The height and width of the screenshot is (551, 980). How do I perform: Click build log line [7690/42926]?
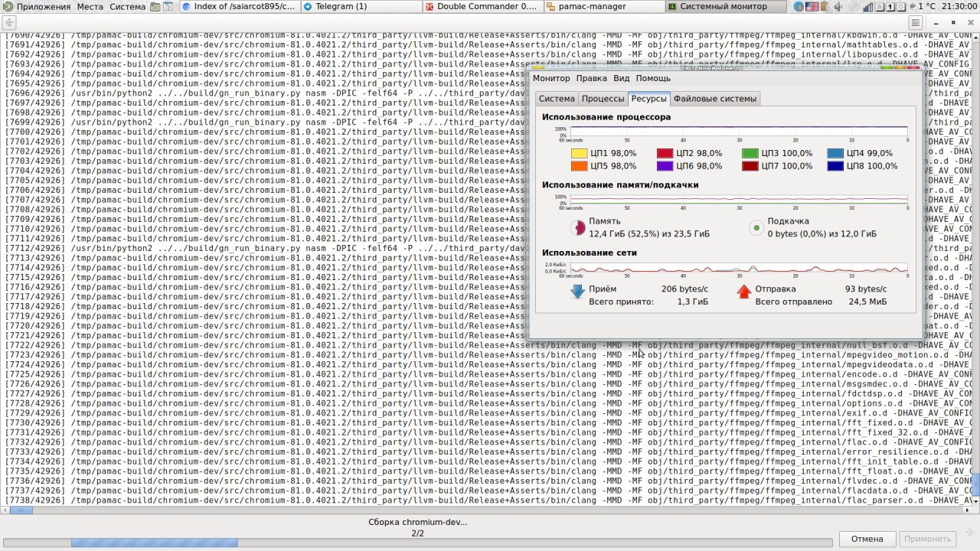[x=490, y=36]
